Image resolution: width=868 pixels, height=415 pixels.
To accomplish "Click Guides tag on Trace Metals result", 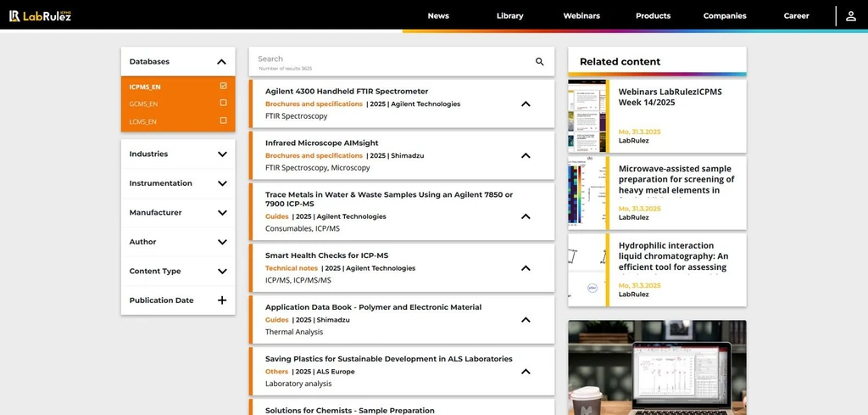I will coord(277,216).
